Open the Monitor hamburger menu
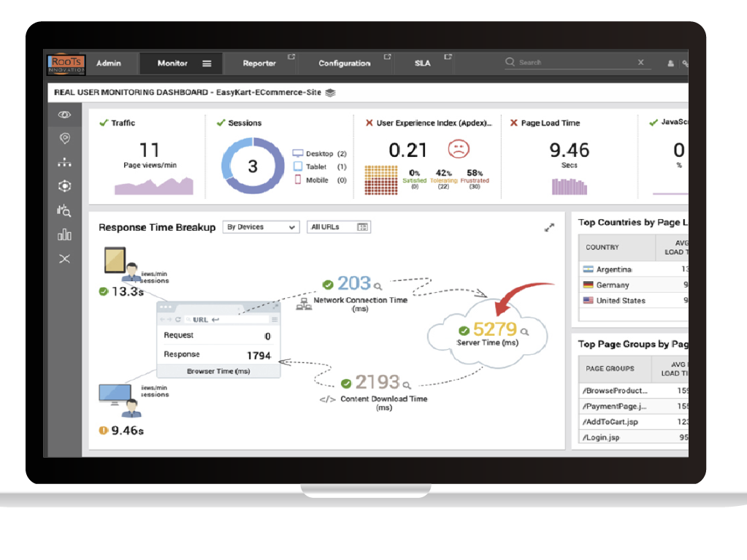Image resolution: width=747 pixels, height=560 pixels. coord(207,64)
